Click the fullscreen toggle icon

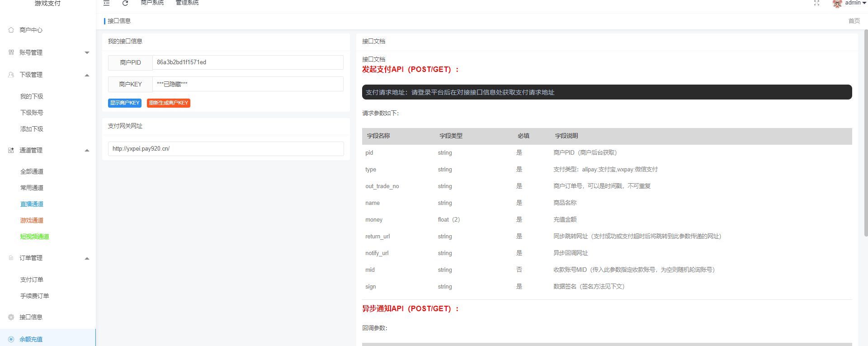816,3
